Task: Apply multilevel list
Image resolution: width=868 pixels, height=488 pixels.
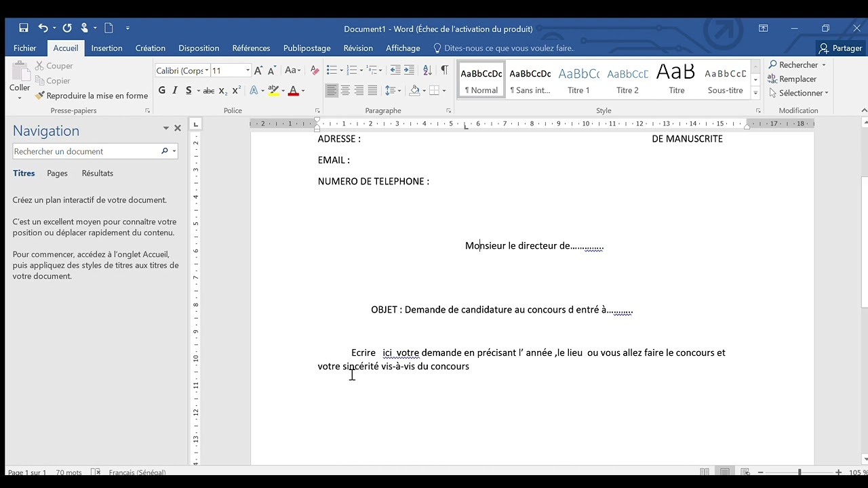Action: tap(373, 70)
